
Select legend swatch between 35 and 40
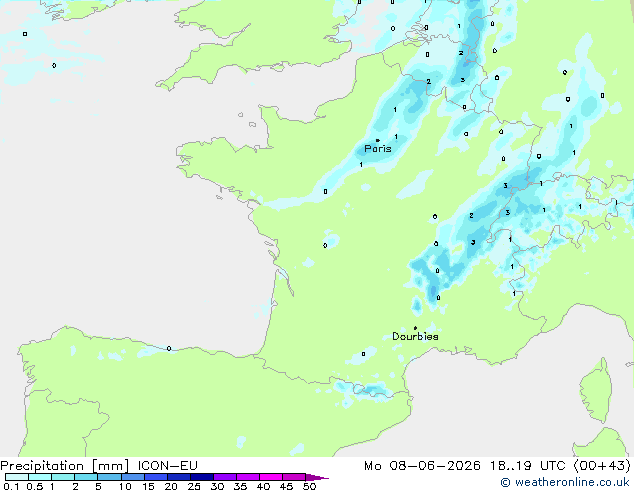click(x=248, y=477)
